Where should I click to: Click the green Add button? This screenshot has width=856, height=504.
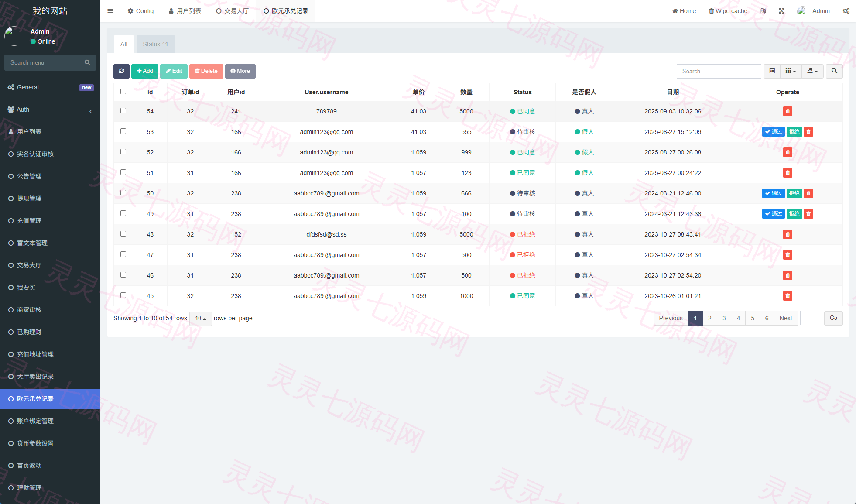tap(145, 71)
